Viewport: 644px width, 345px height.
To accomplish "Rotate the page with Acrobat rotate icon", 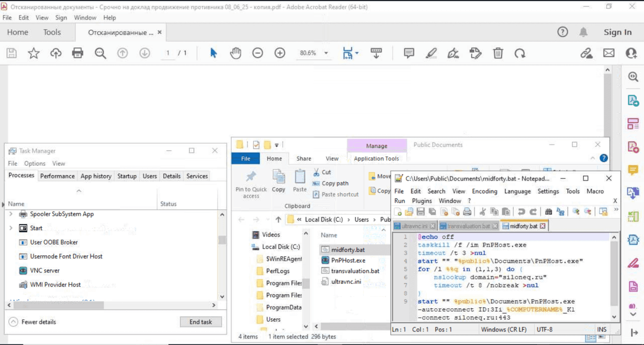I will pyautogui.click(x=520, y=53).
